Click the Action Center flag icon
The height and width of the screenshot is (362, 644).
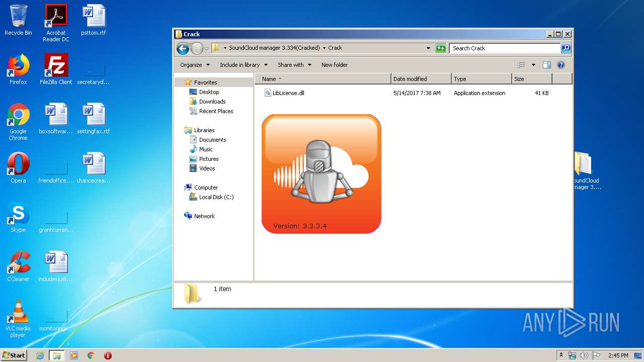596,355
